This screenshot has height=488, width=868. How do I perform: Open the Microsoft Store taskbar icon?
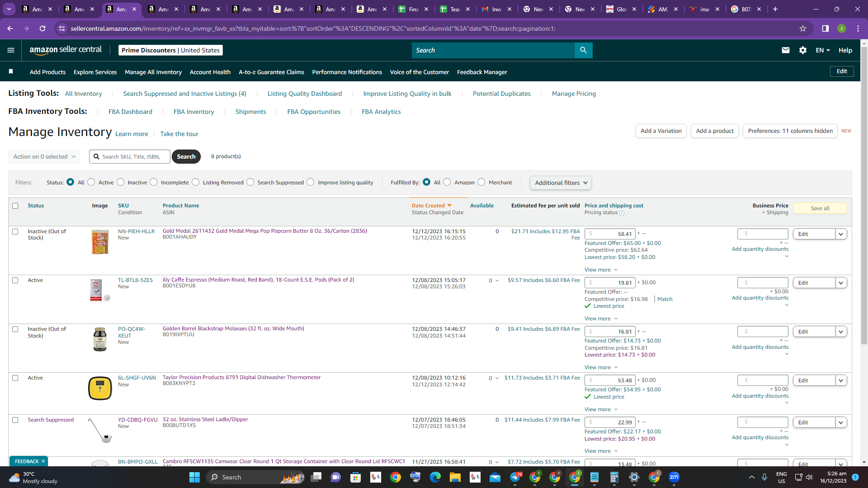pyautogui.click(x=356, y=477)
